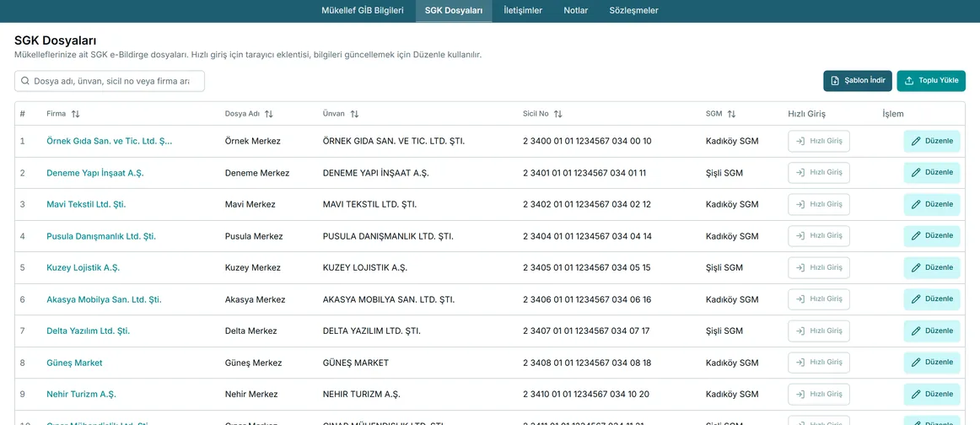Click sicil no ending 034 10 20
Screen dimensions: 980x425
[586, 395]
